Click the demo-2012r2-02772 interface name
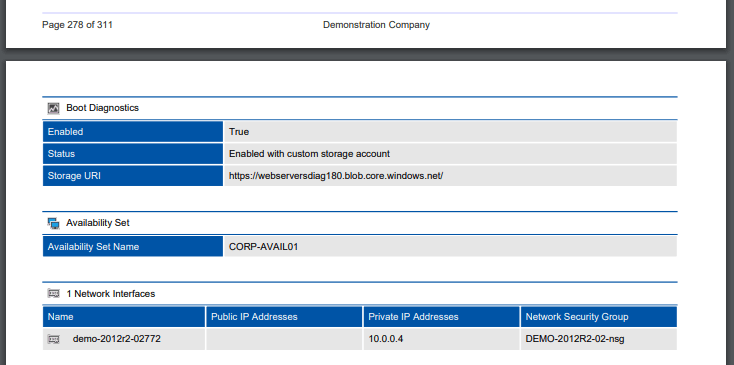Viewport: 734px width, 365px height. tap(117, 339)
